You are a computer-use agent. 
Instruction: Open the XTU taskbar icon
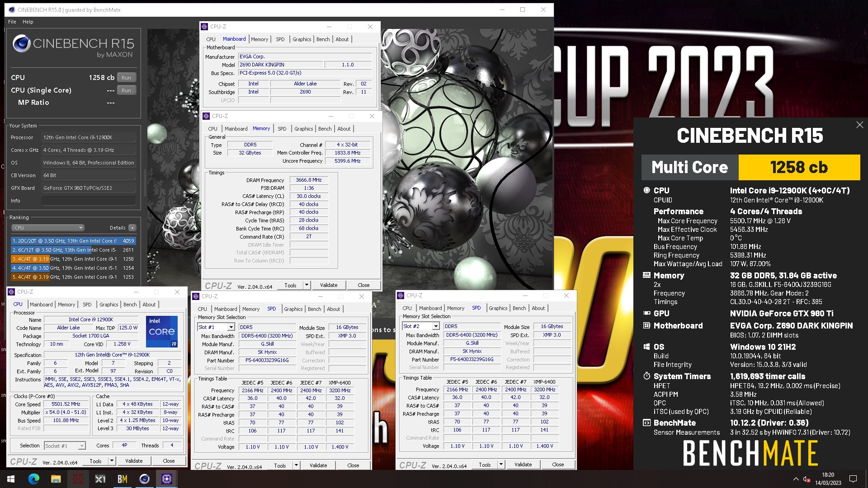(100, 479)
